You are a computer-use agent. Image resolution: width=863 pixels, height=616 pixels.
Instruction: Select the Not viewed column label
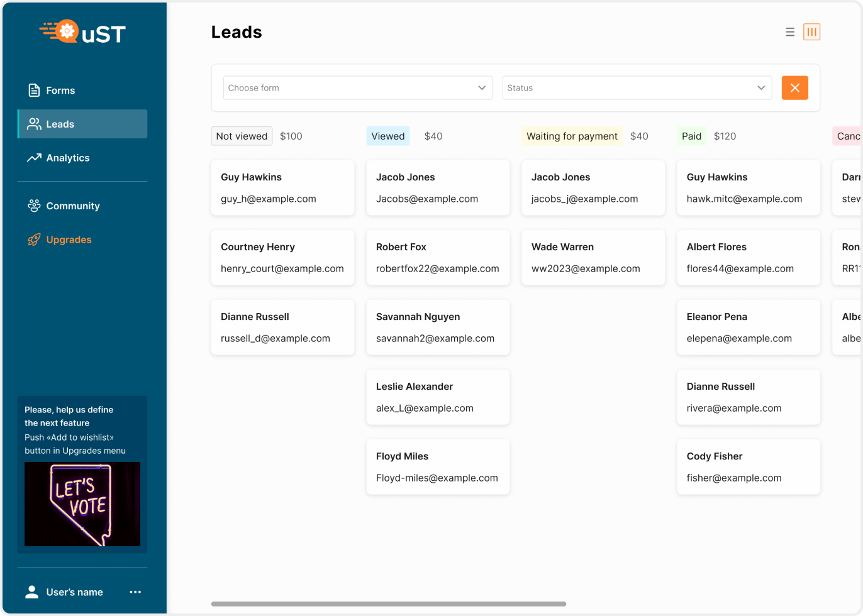click(242, 136)
